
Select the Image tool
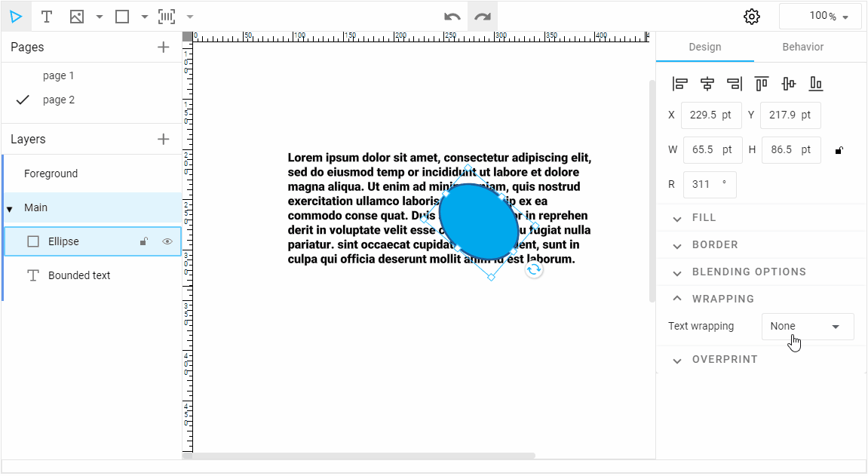[x=75, y=16]
